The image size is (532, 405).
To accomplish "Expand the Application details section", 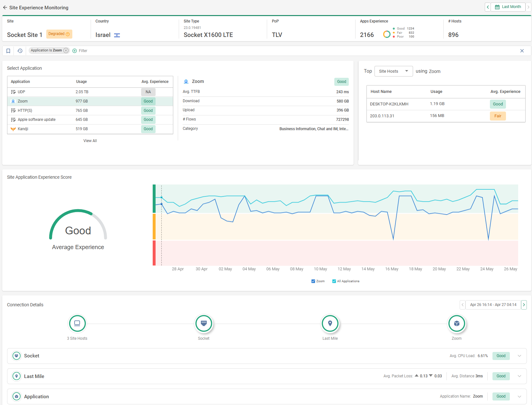I will click(519, 396).
